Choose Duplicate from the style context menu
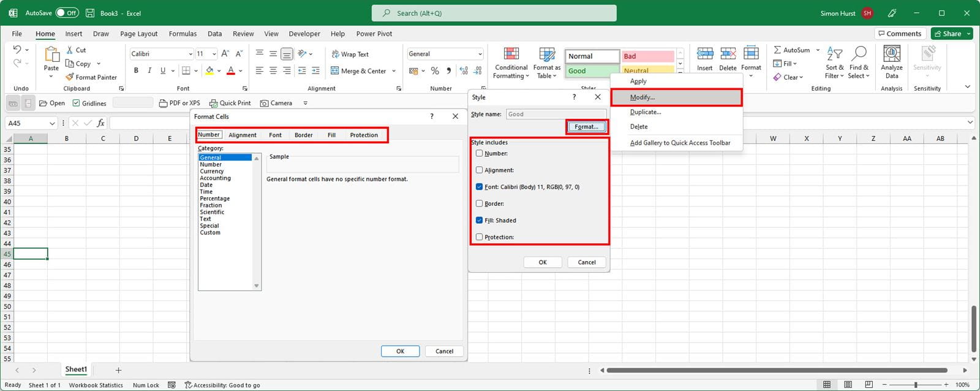This screenshot has width=980, height=391. (645, 112)
